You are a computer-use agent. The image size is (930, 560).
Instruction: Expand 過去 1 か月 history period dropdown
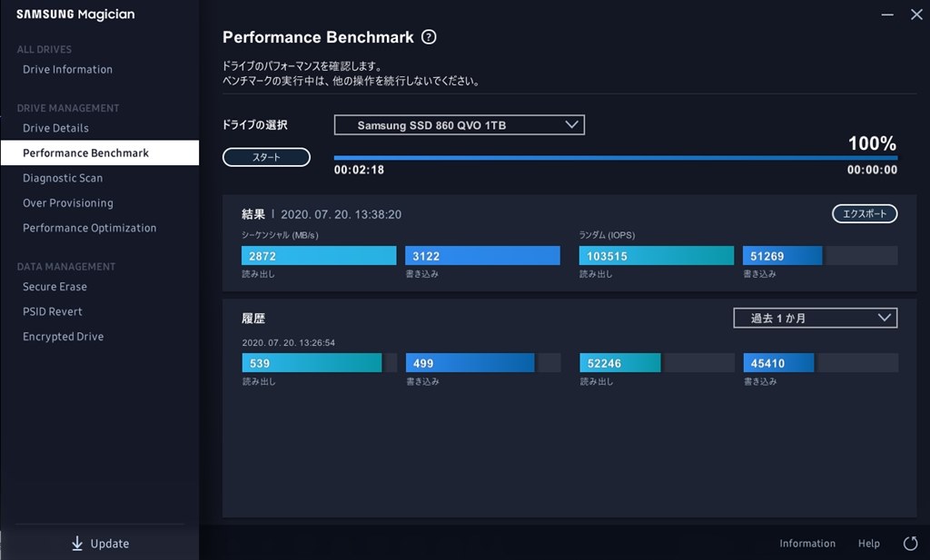[x=815, y=319]
